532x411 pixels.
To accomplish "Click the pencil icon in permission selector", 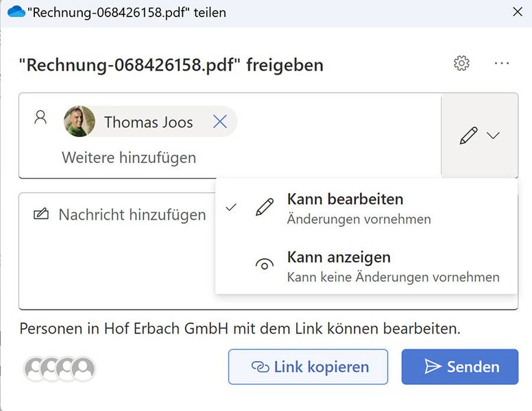I will (469, 136).
